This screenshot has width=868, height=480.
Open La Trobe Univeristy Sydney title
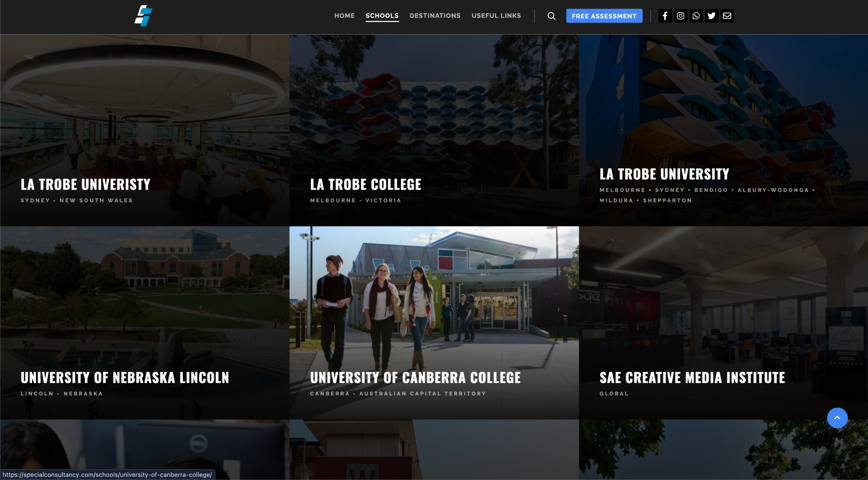point(85,185)
